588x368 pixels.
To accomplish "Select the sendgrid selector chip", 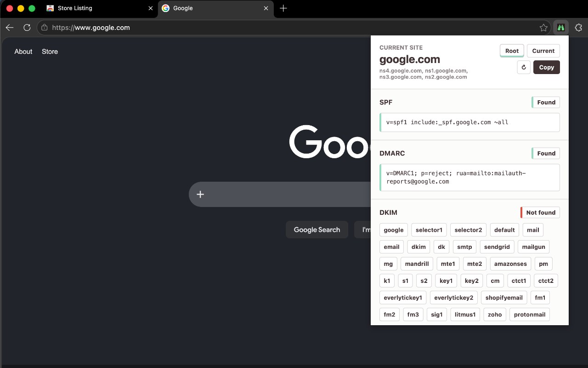I will click(497, 247).
